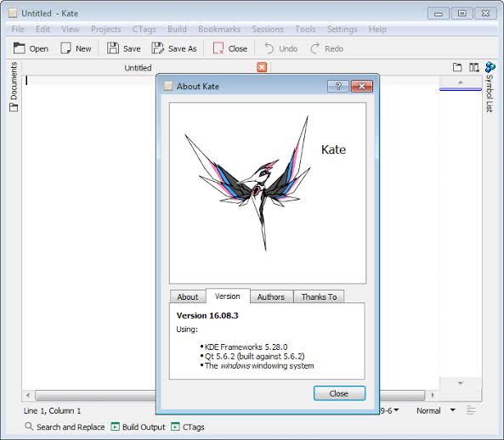
Task: Click the minimap scroll up arrow
Action: pyautogui.click(x=461, y=82)
